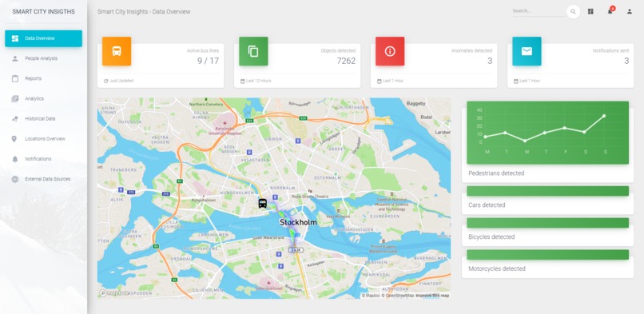Go to People Analysis page
This screenshot has height=314, width=644.
pyautogui.click(x=43, y=58)
